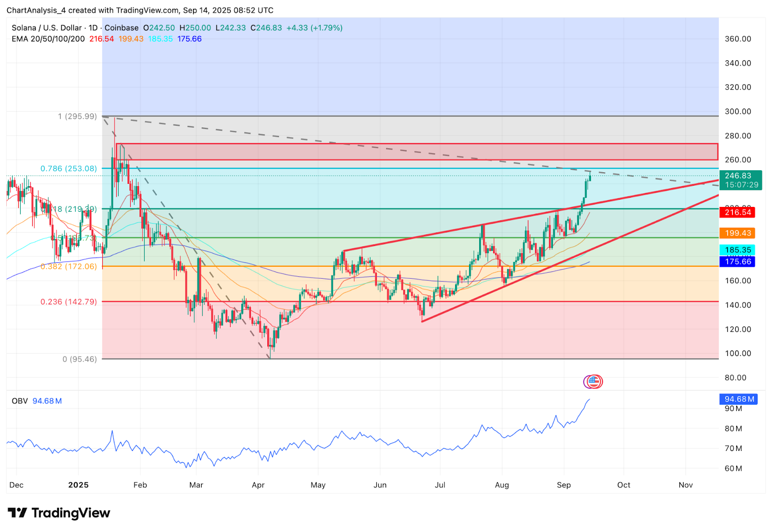
Task: Click the blue 94.68 M OBV axis tag
Action: point(738,399)
